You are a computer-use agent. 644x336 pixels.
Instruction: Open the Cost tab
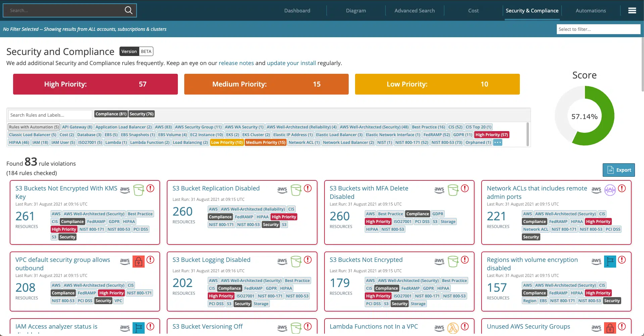pos(473,11)
